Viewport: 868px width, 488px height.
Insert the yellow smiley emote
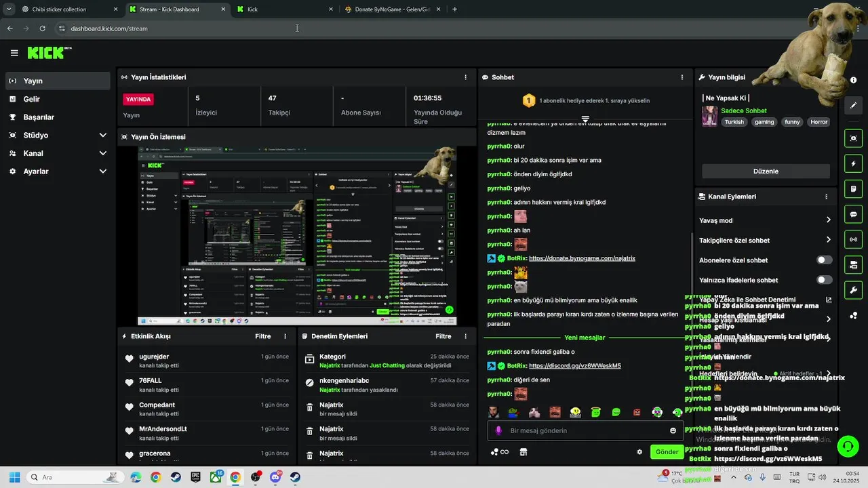575,412
